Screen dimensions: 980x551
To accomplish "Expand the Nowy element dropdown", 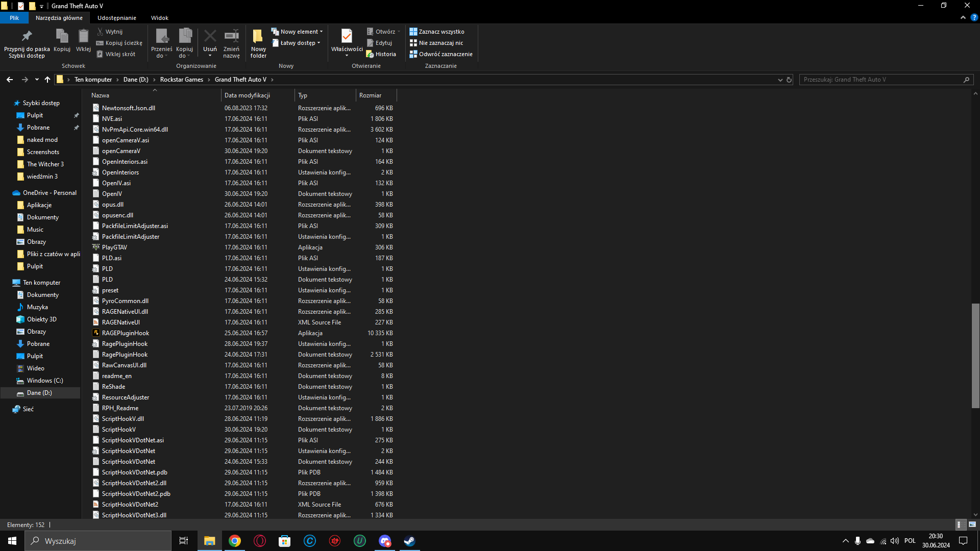I will 298,32.
